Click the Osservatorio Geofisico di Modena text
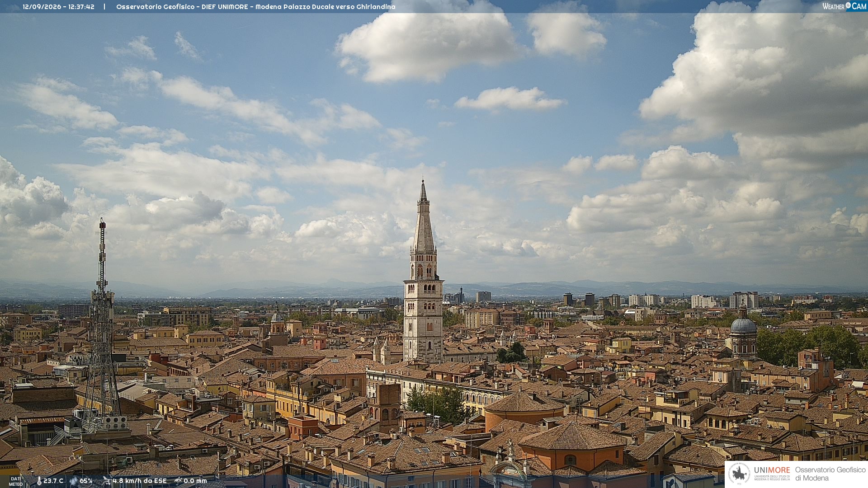Viewport: 868px width, 488px height. (830, 474)
